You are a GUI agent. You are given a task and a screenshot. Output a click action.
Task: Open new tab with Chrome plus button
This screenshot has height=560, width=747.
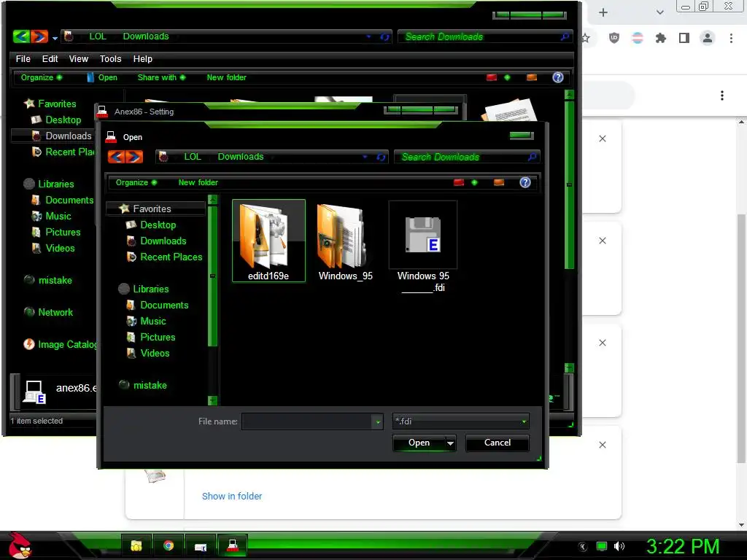click(x=603, y=13)
